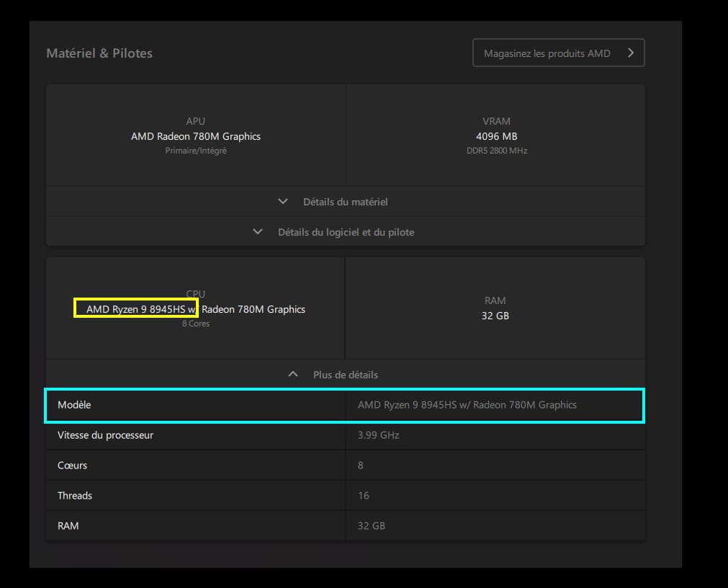
Task: Click the Vitesse du processeur label
Action: [105, 435]
